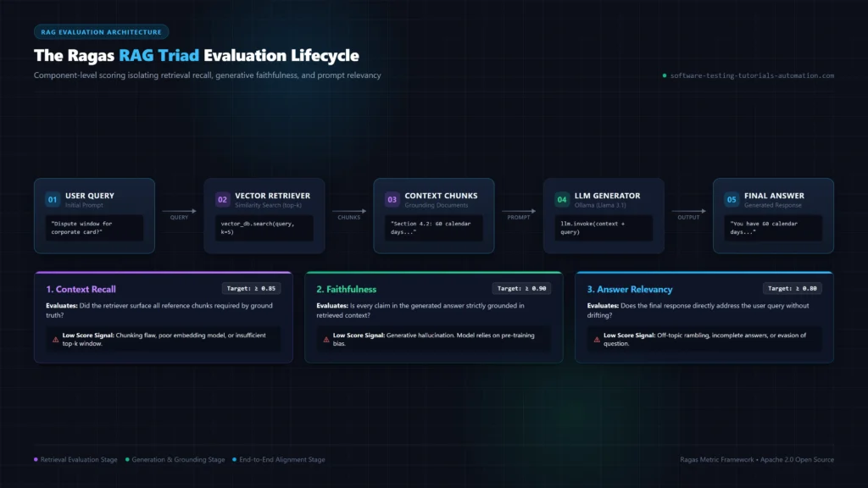
Task: Select the warning icon in Answer Relevancy card
Action: pos(597,340)
